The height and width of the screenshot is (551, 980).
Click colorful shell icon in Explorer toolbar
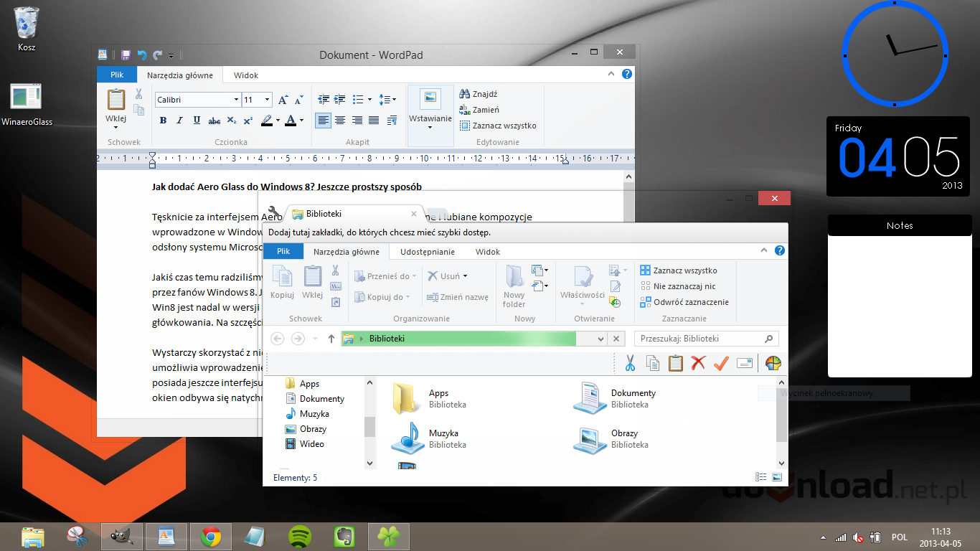pyautogui.click(x=773, y=363)
